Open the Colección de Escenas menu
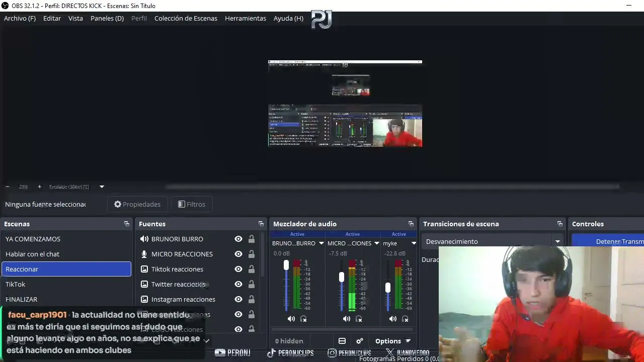The height and width of the screenshot is (362, 644). click(x=186, y=18)
